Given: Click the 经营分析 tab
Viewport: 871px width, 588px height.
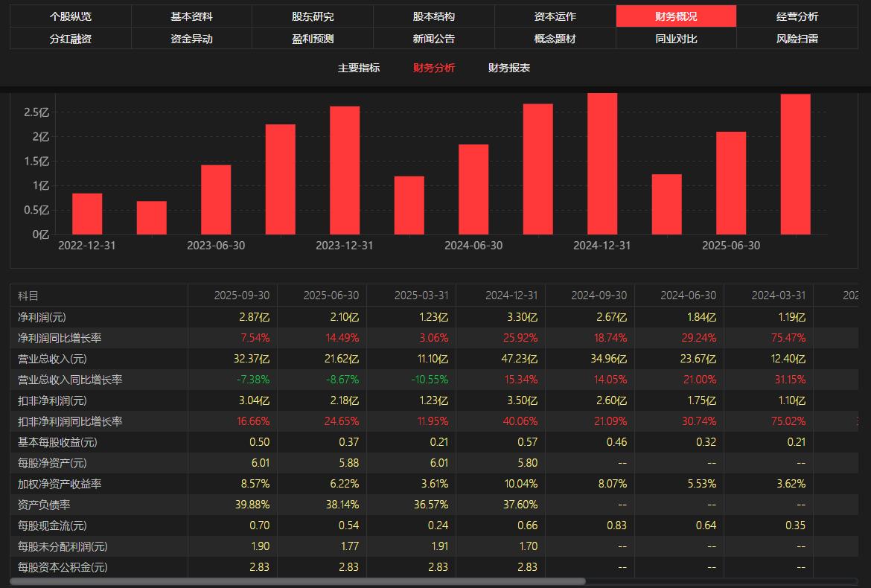Looking at the screenshot, I should pyautogui.click(x=797, y=16).
